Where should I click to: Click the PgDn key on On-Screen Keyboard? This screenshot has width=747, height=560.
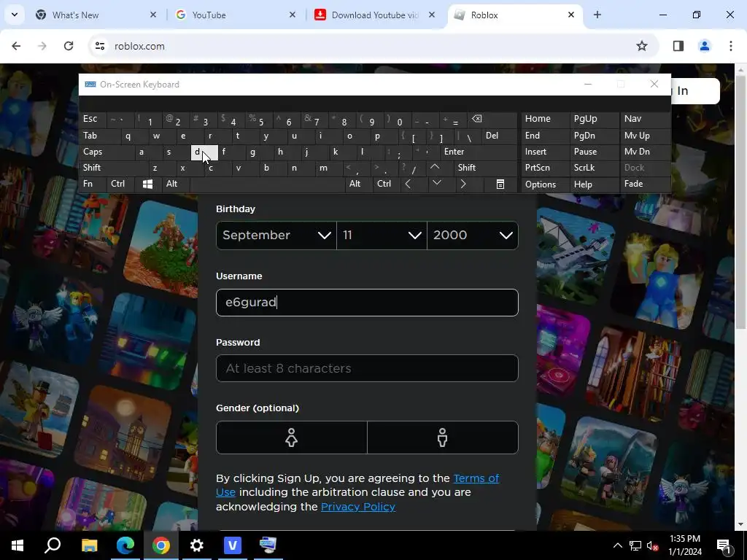[593, 136]
